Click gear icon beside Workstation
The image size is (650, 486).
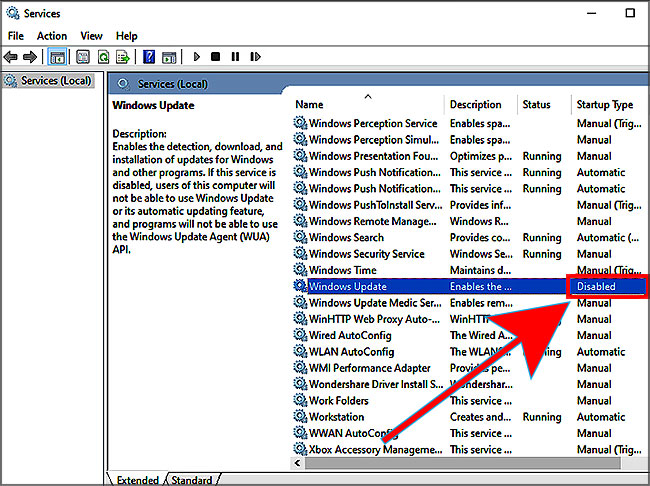tap(300, 417)
